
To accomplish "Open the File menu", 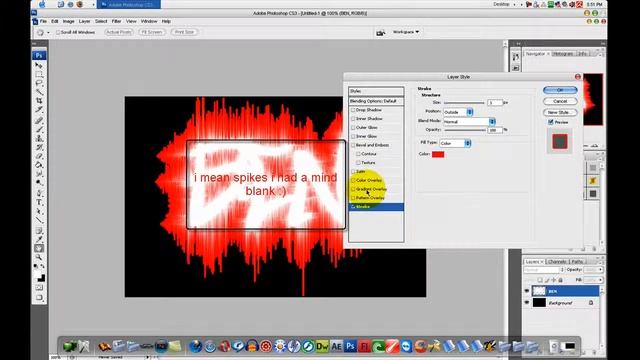I will pos(43,21).
